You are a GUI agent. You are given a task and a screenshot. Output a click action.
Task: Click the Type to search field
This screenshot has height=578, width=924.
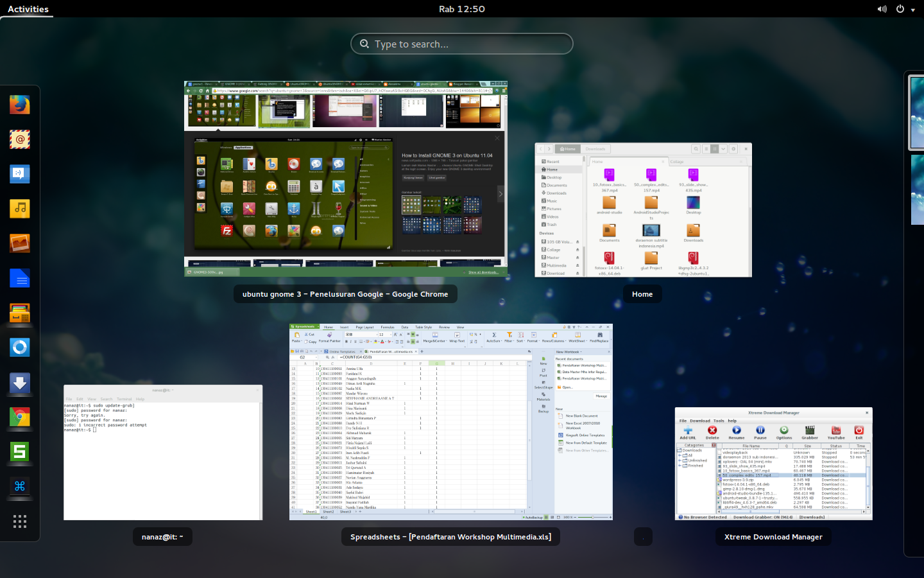pyautogui.click(x=461, y=44)
